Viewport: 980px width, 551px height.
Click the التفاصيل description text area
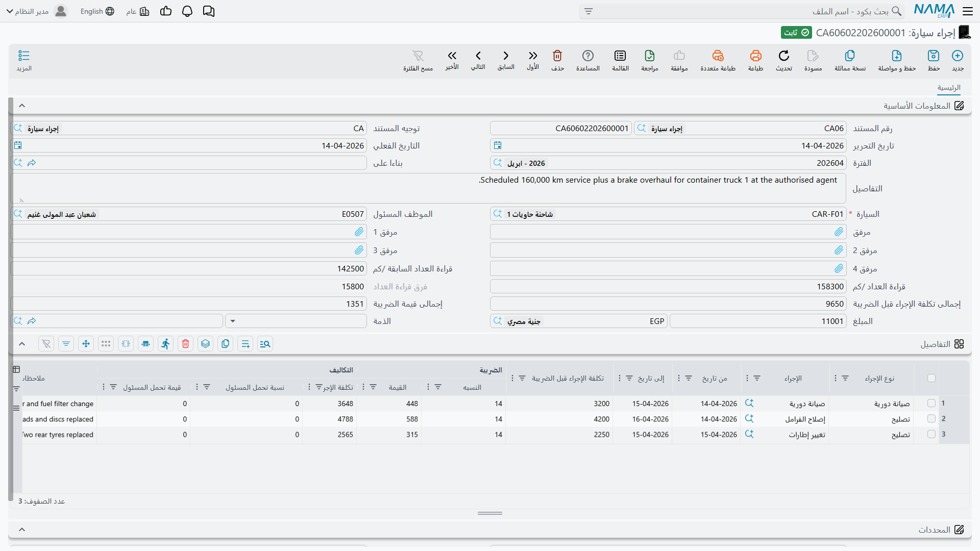429,188
